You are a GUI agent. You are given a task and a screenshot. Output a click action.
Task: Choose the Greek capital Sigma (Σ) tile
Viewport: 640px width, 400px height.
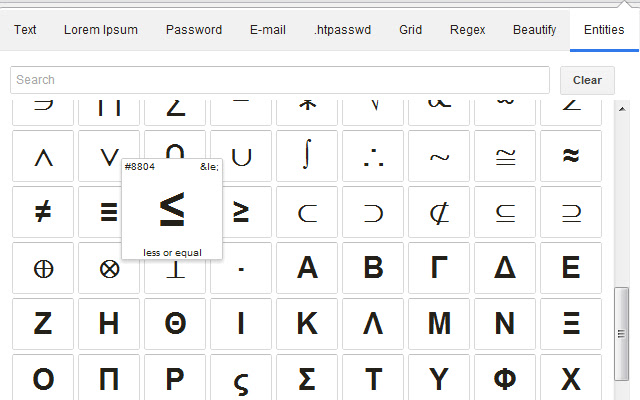click(x=307, y=380)
